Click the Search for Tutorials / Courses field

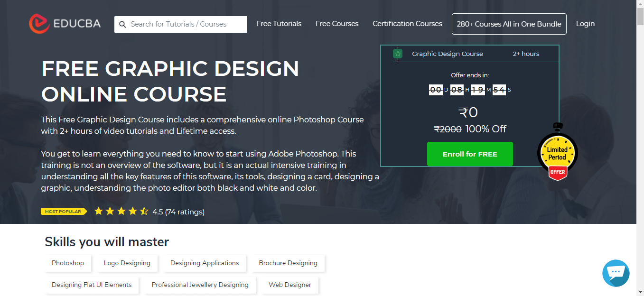pyautogui.click(x=181, y=24)
